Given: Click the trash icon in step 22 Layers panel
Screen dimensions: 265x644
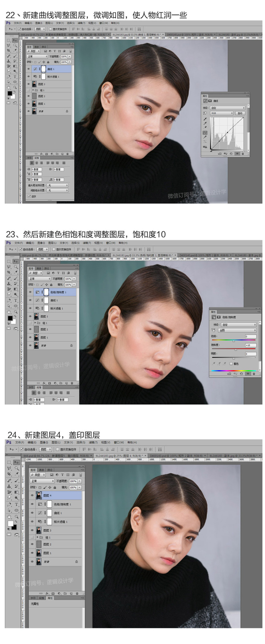Looking at the screenshot, I should coord(67,154).
